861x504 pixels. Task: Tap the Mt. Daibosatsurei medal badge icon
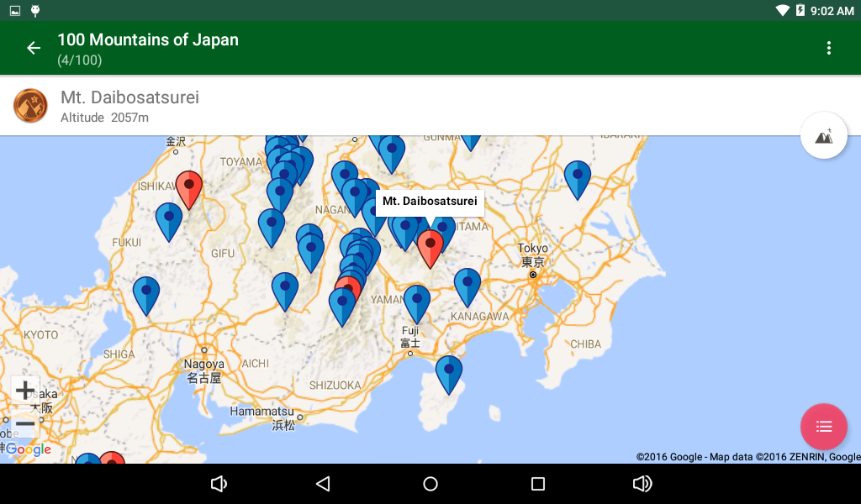30,105
